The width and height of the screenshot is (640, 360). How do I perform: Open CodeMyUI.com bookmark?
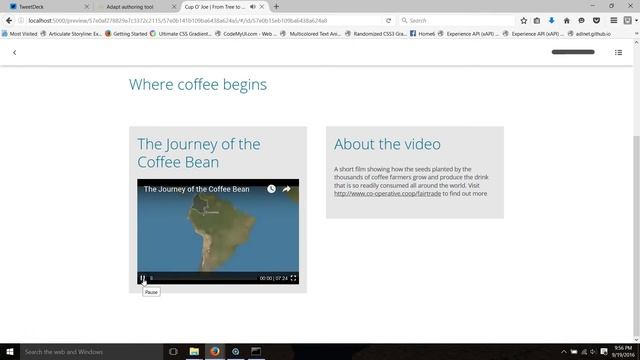click(246, 34)
